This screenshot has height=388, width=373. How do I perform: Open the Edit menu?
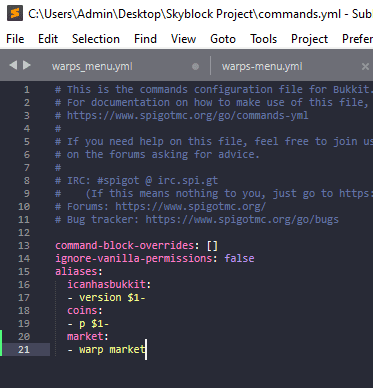[48, 39]
